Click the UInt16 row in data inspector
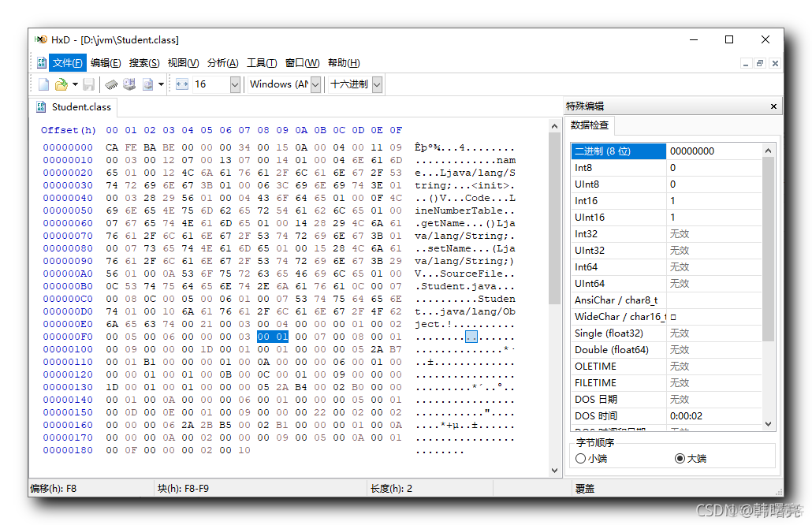812x525 pixels. point(666,218)
